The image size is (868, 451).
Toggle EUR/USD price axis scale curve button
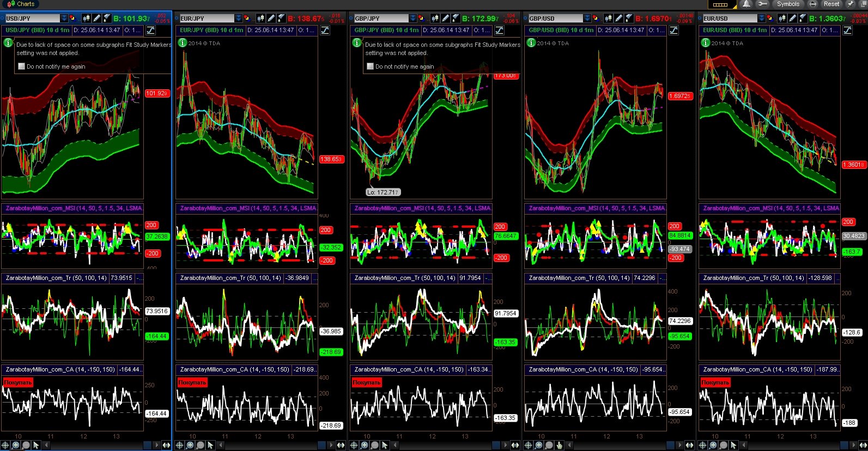tap(848, 31)
